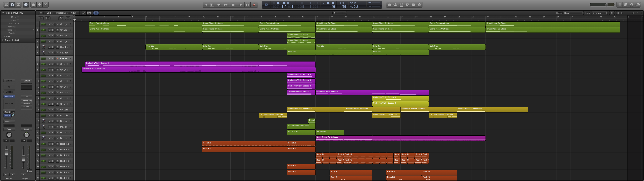Screen dimensions: 644x181
Task: Mute the Inst 34 track
Action: [49, 58]
